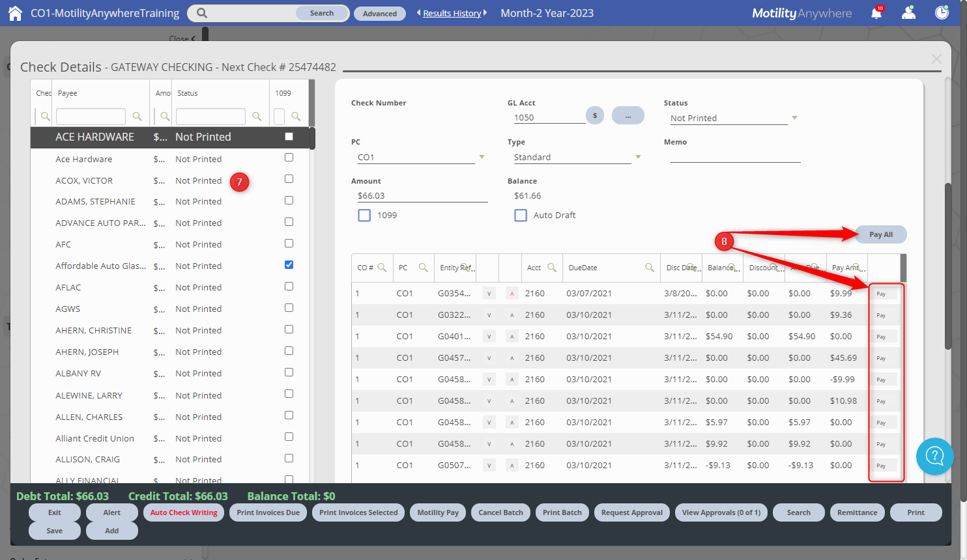Click the Request Approval button
The height and width of the screenshot is (560, 967).
[632, 512]
